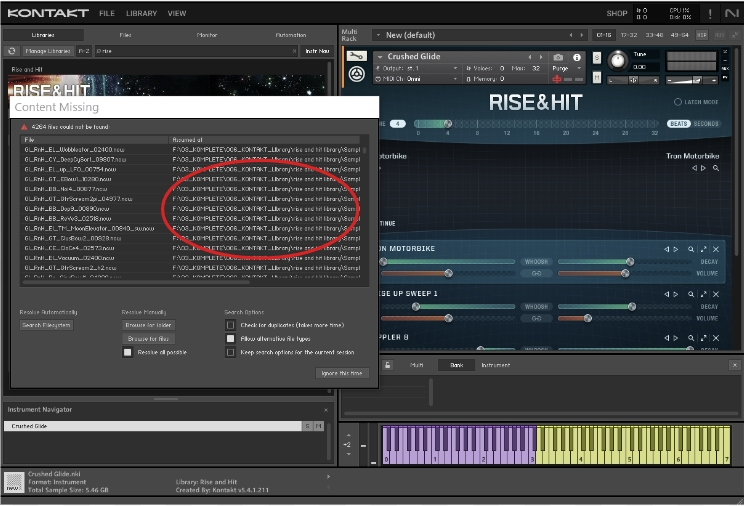This screenshot has height=506, width=744.
Task: Switch to the Automation browser tab
Action: pos(291,35)
